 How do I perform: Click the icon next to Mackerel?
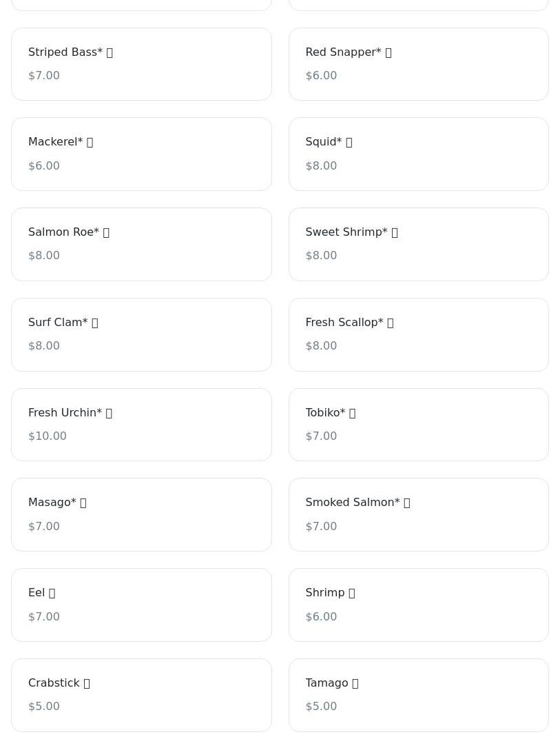(x=90, y=142)
